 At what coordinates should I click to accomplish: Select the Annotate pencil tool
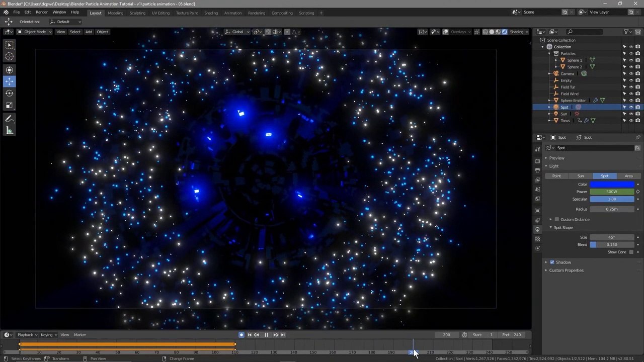[9, 119]
